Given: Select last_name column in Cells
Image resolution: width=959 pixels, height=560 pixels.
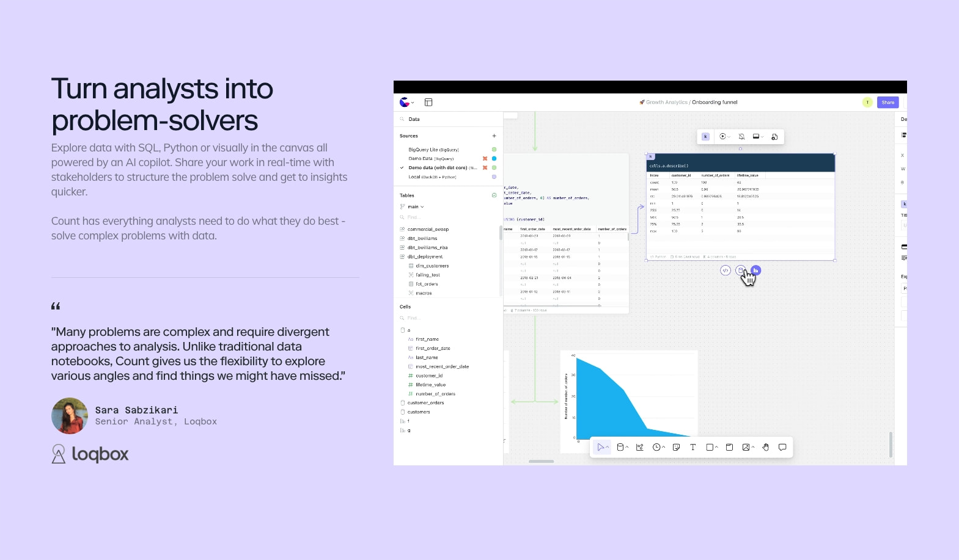Looking at the screenshot, I should 427,358.
